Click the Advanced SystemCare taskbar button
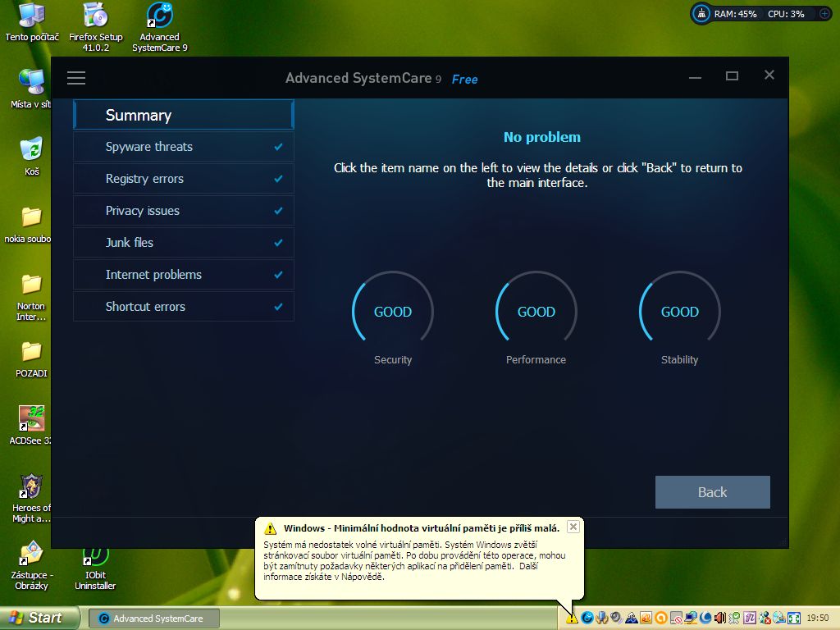840x630 pixels. (x=153, y=619)
